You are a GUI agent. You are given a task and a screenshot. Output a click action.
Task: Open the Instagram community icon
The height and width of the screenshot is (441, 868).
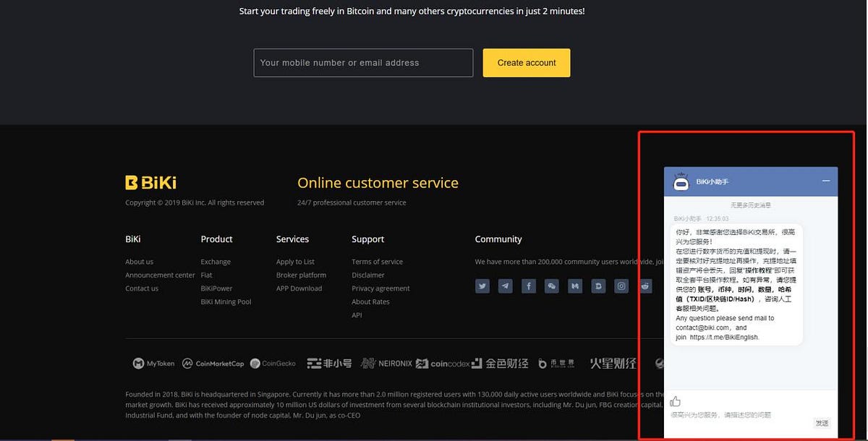coord(621,286)
